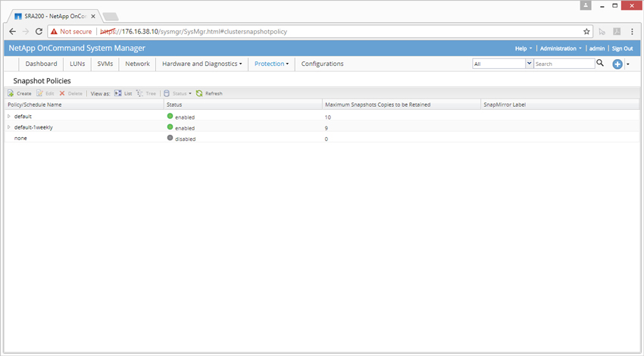Click the green Refresh icon
Image resolution: width=644 pixels, height=356 pixels.
click(x=199, y=93)
